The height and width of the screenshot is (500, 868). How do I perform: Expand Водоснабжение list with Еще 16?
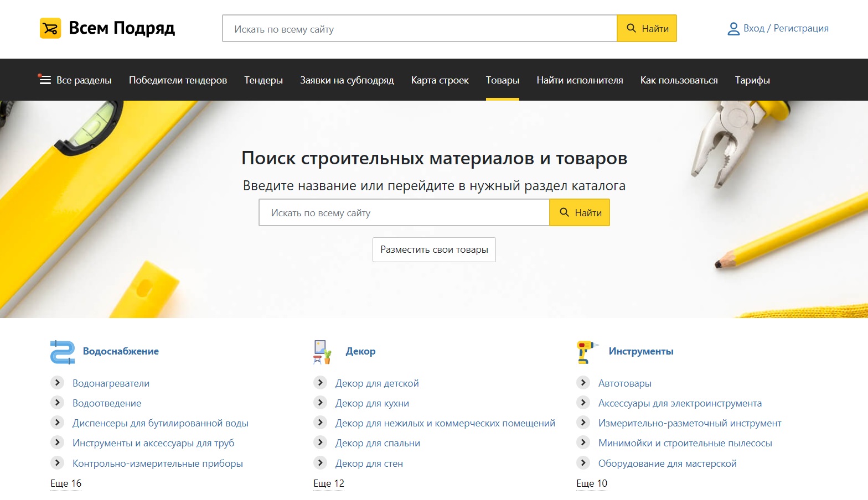[66, 483]
